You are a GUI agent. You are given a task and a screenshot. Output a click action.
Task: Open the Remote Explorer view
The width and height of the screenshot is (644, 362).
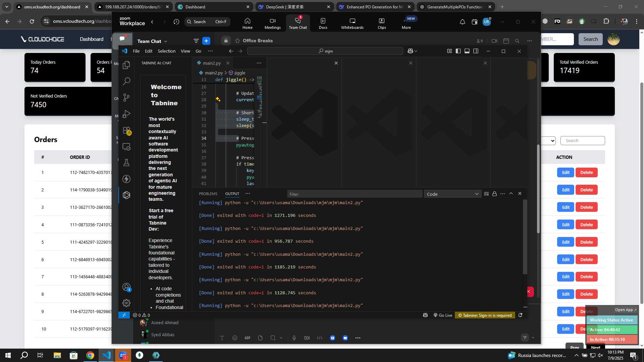tap(126, 147)
